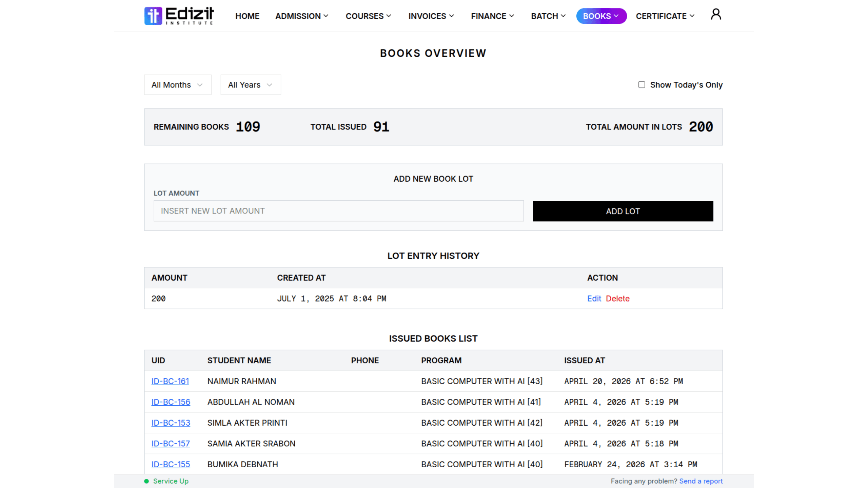Viewport: 868px width, 488px height.
Task: Select the SIMLA AKTER PRINTI name cell
Action: [247, 423]
